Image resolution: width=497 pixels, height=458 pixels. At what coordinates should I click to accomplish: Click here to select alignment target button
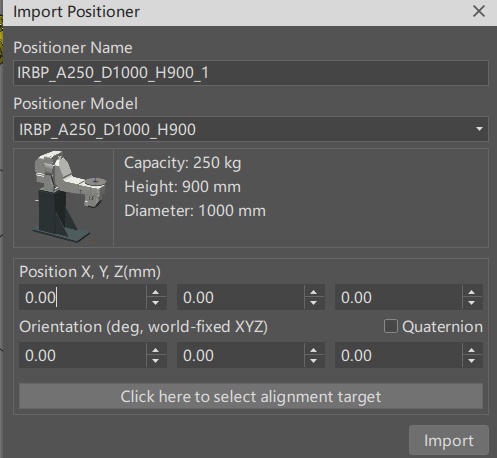[x=251, y=396]
